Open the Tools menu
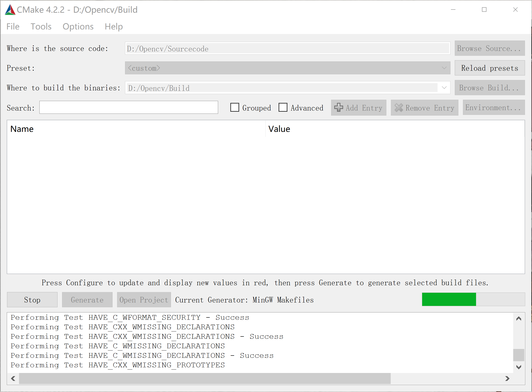This screenshot has height=392, width=532. (x=41, y=27)
